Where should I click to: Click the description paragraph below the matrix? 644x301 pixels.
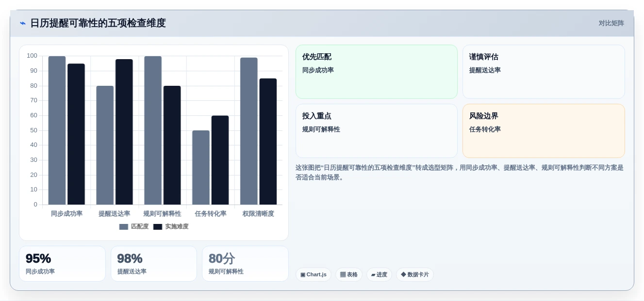coord(460,173)
